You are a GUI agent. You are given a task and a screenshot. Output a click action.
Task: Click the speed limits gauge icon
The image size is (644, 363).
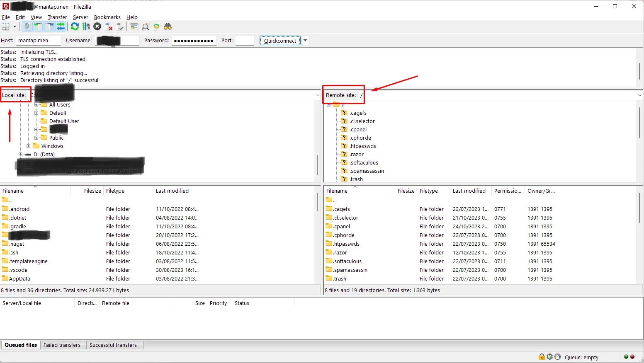pyautogui.click(x=558, y=357)
